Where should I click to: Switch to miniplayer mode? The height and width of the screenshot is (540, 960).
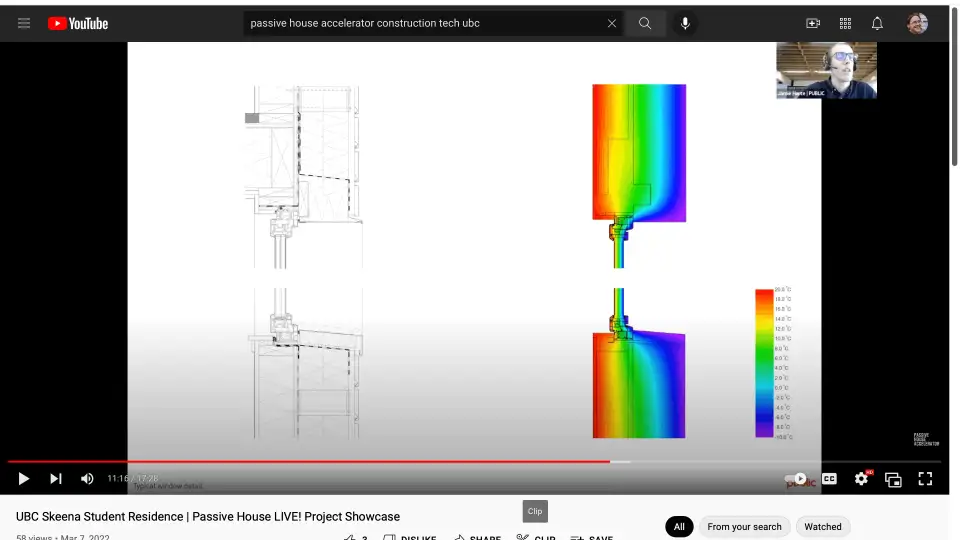tap(893, 479)
